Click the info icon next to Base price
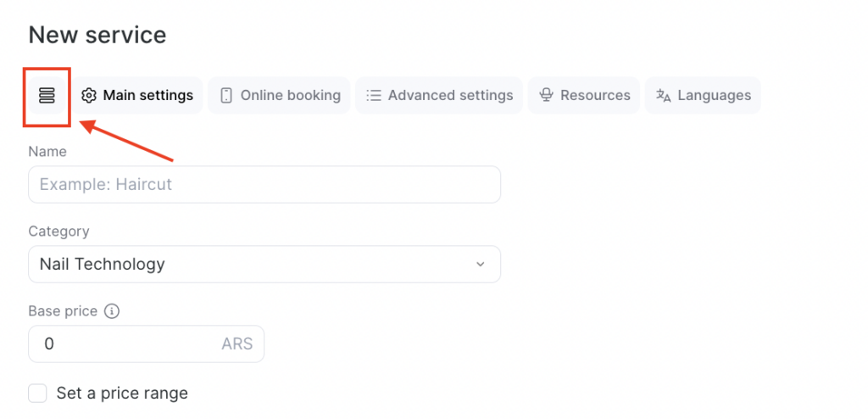The height and width of the screenshot is (419, 868). coord(112,311)
